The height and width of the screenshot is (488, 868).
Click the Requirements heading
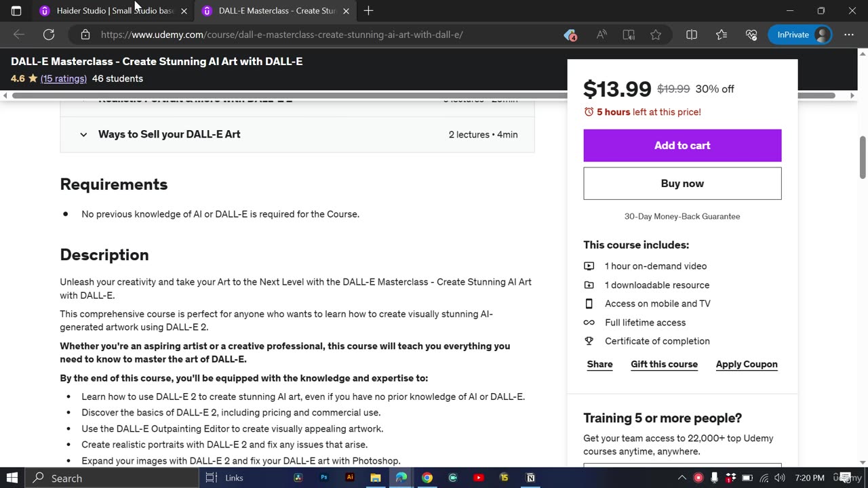coord(114,184)
